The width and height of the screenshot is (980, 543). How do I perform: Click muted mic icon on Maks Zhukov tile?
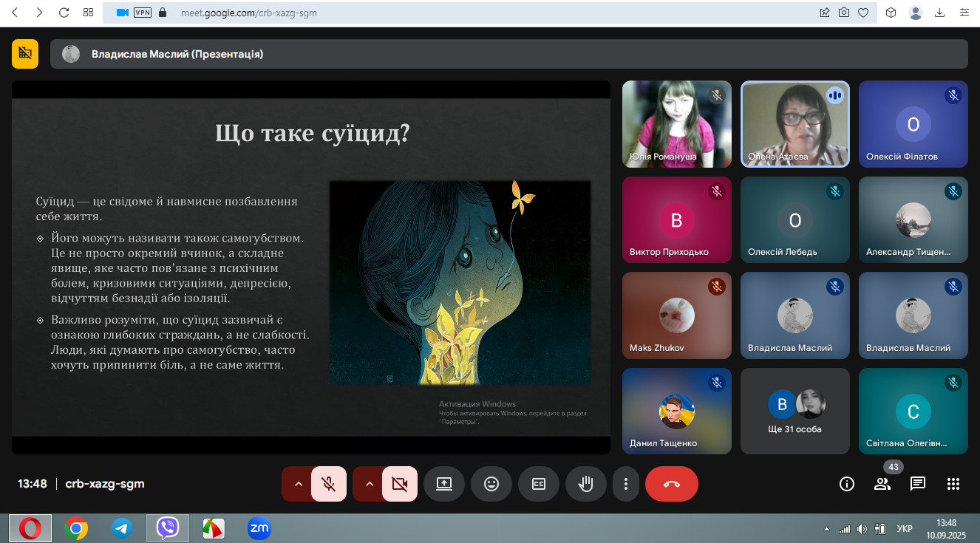(716, 287)
